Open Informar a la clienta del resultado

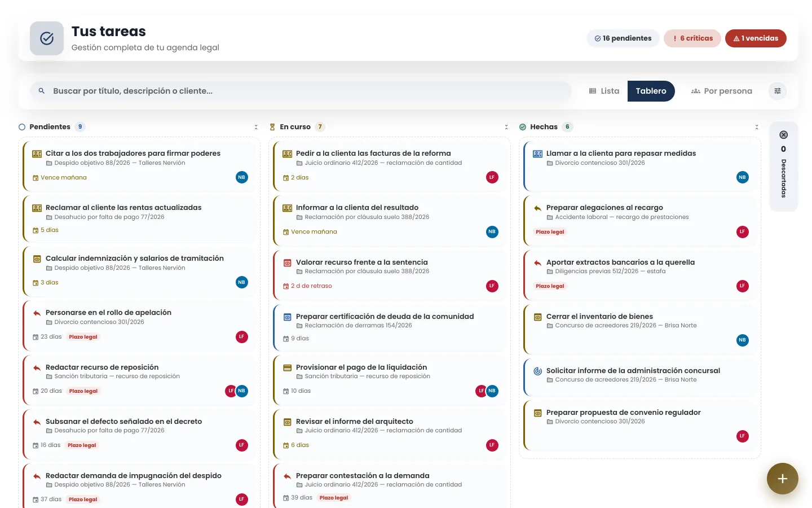click(390, 220)
